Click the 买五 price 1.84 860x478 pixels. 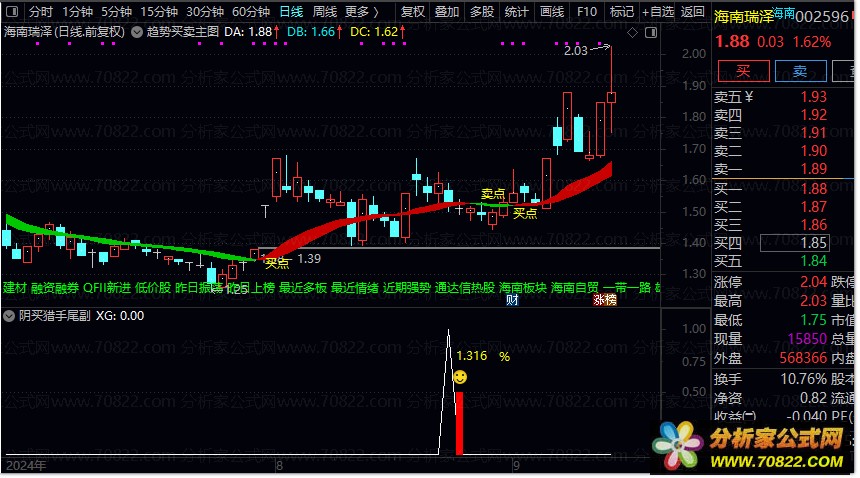(x=813, y=261)
